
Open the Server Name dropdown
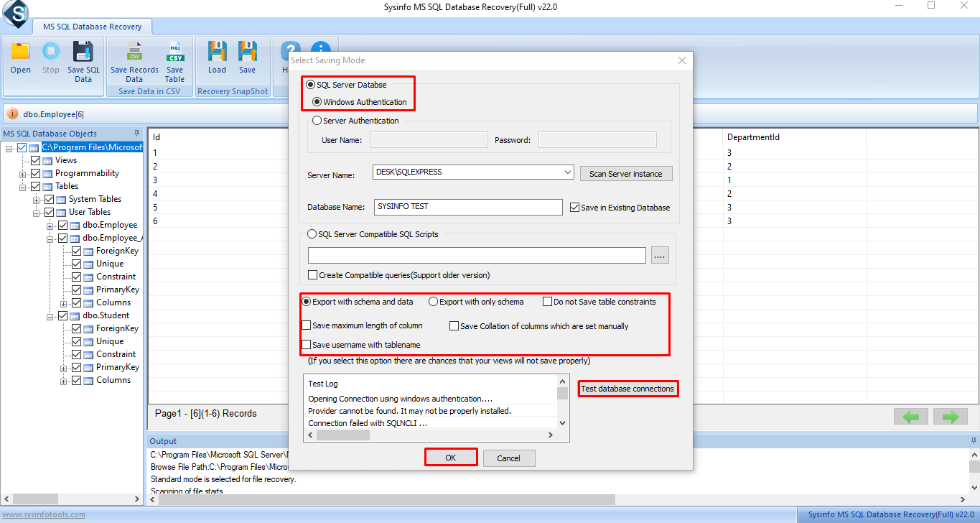[567, 172]
